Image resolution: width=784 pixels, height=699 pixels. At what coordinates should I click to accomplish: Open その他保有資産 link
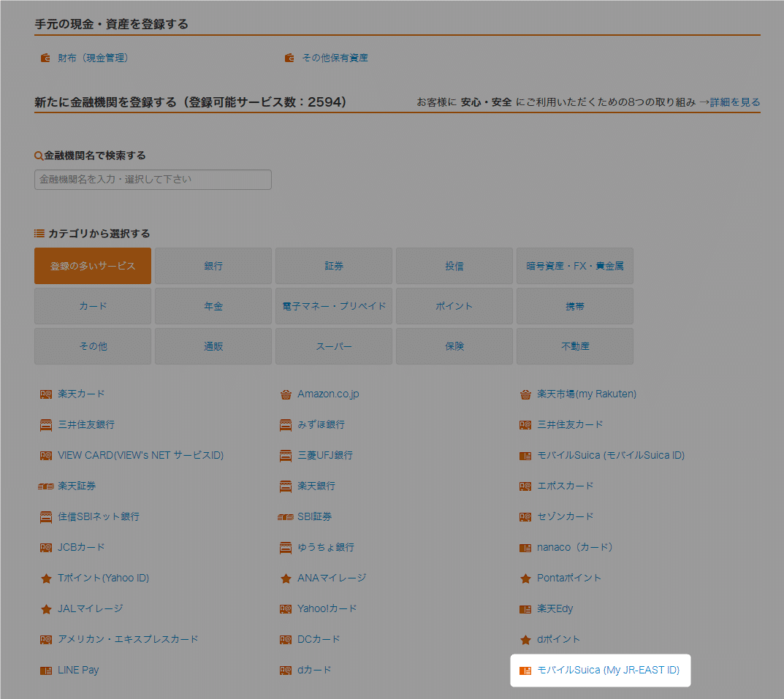[335, 58]
